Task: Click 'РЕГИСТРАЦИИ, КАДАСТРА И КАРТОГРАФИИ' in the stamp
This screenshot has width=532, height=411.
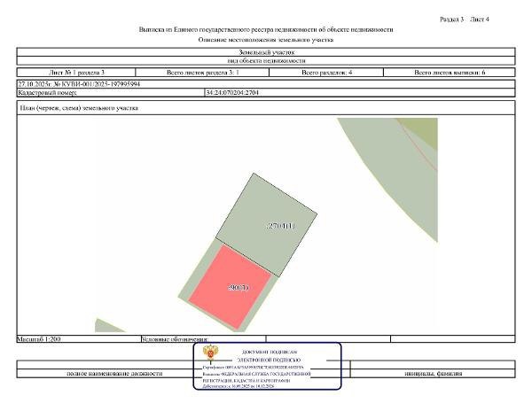Action: pyautogui.click(x=246, y=381)
